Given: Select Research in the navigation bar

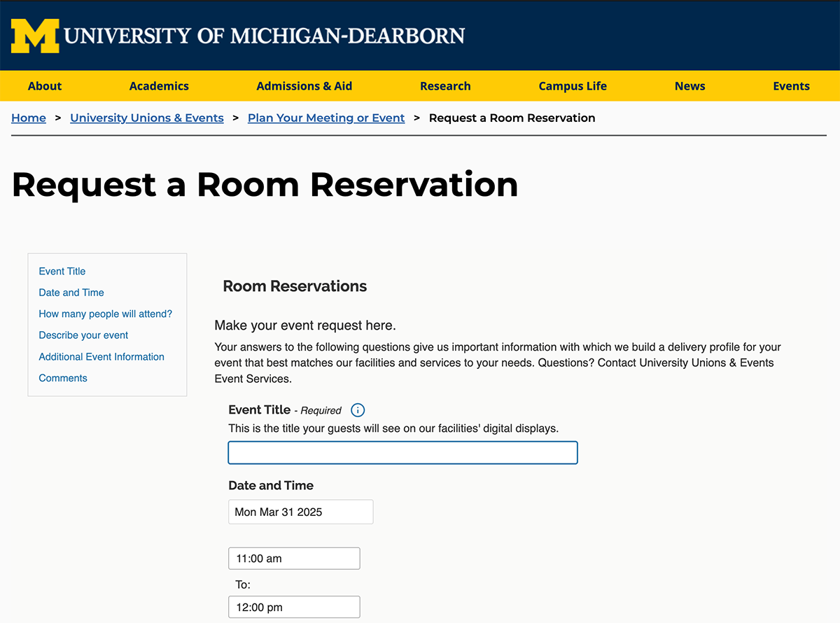Looking at the screenshot, I should (445, 86).
